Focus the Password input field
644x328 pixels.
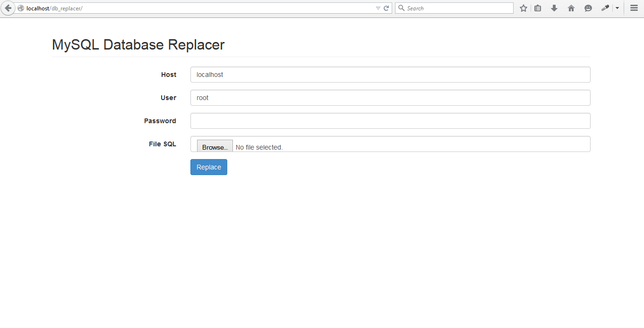pos(390,121)
